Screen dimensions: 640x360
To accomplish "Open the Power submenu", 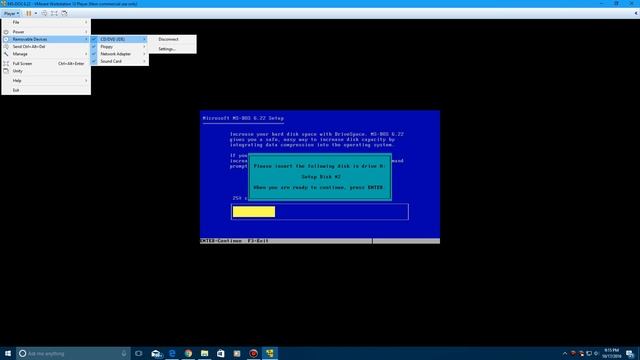I will tap(46, 31).
